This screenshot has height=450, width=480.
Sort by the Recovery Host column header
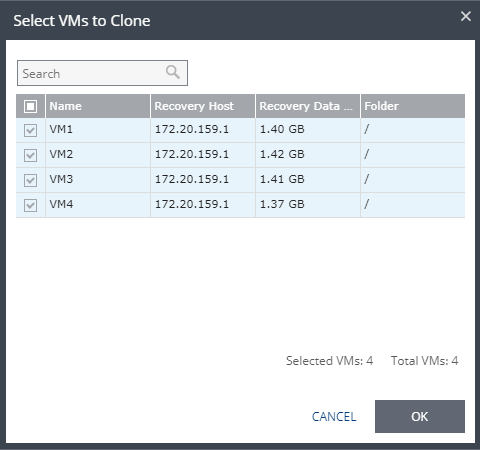point(203,106)
